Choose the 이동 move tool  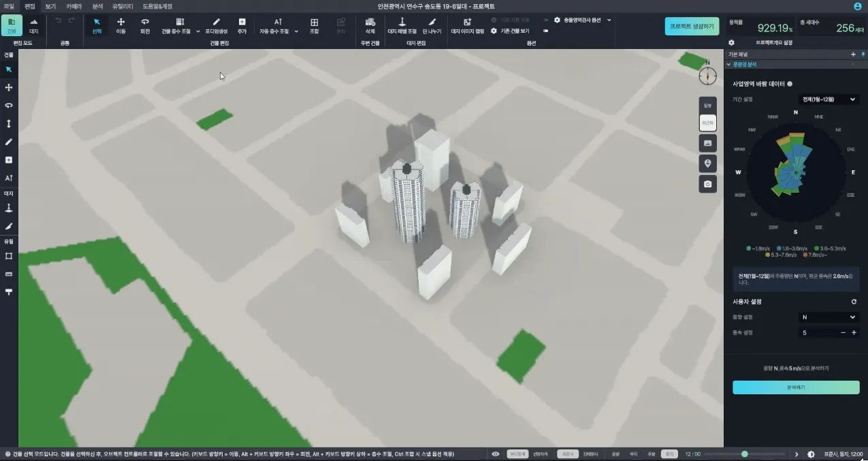click(x=120, y=26)
